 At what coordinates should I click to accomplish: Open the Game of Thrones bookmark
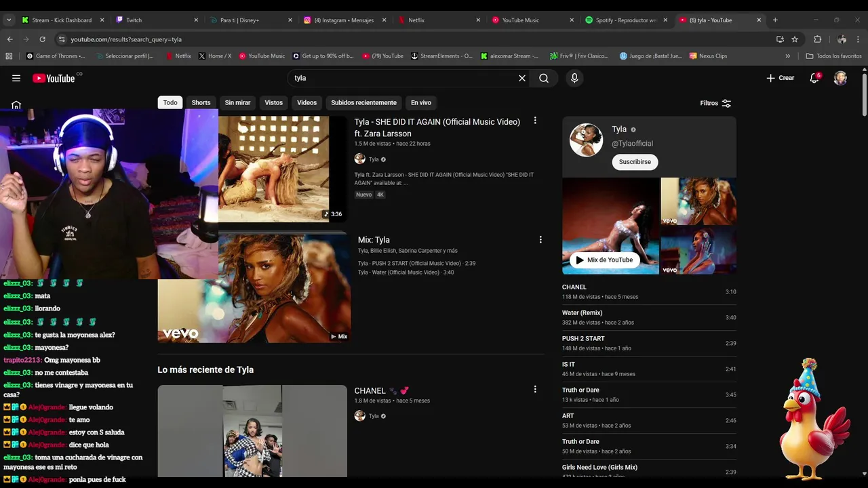56,56
